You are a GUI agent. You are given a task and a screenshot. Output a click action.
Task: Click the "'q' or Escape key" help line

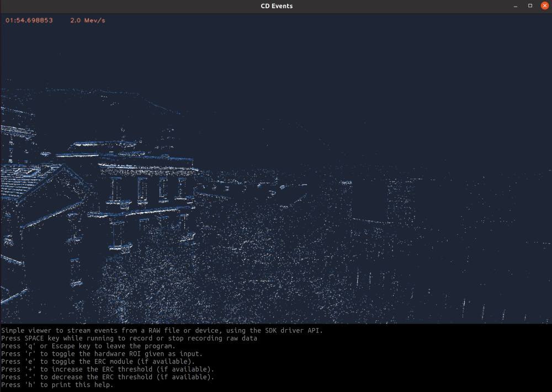(x=88, y=346)
